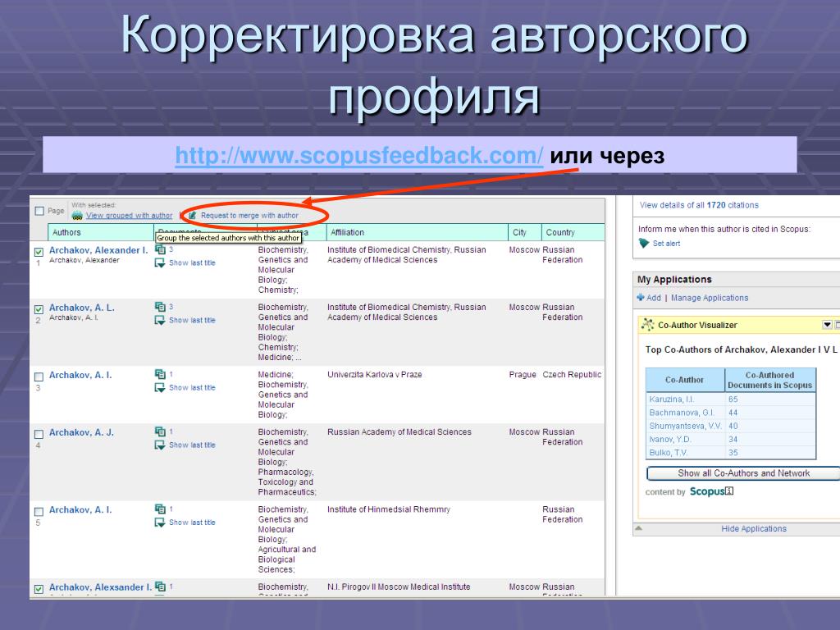Open co-author Ivanov, Y.D.
Viewport: 840px width, 630px height.
670,440
